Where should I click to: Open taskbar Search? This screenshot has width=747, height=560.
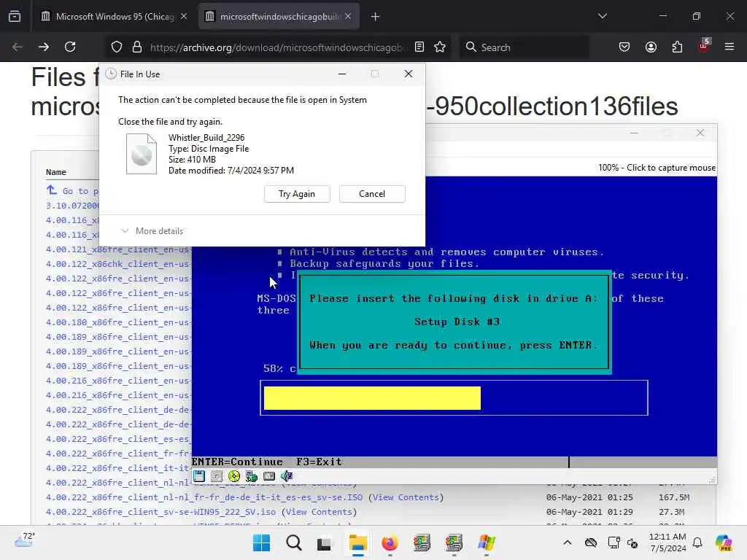294,542
